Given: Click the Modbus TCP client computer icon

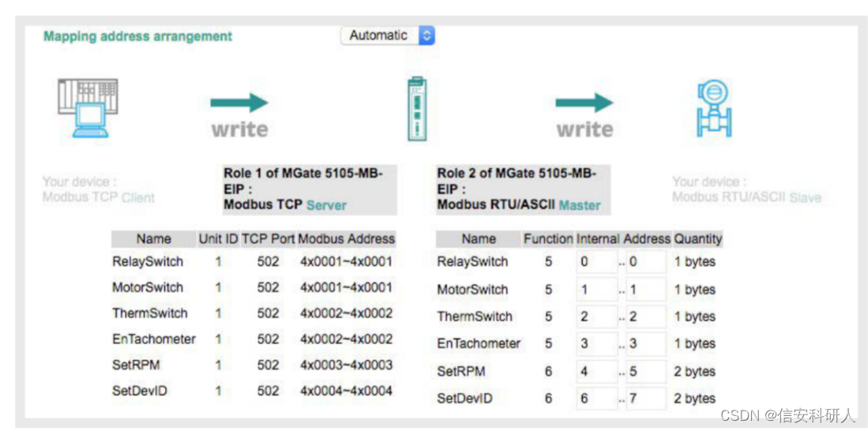Looking at the screenshot, I should (88, 107).
